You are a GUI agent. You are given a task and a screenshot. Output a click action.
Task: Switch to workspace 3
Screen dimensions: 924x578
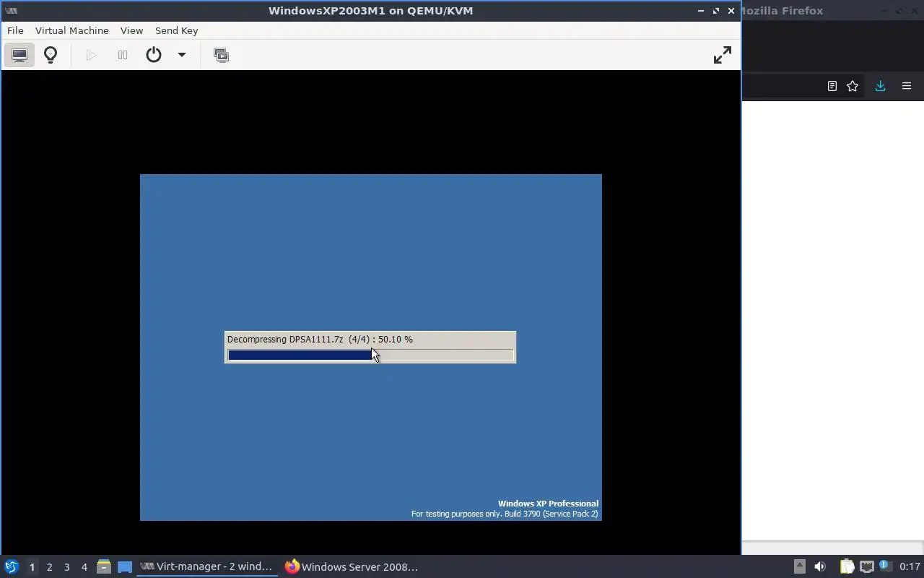66,567
